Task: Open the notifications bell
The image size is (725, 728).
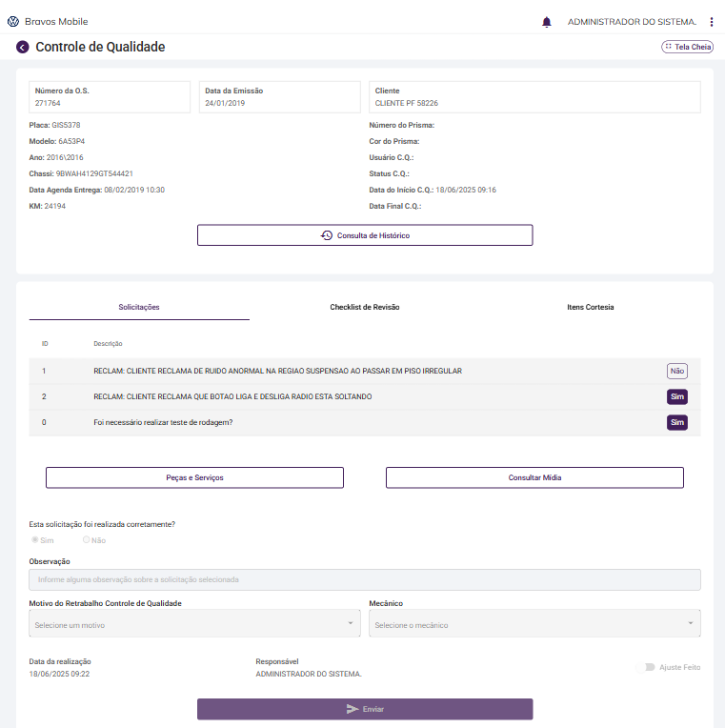Action: pos(547,21)
